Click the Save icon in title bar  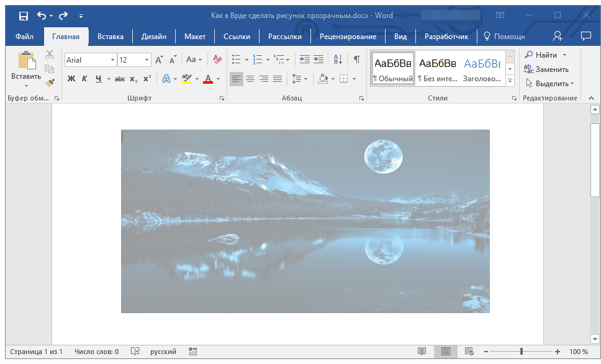23,16
